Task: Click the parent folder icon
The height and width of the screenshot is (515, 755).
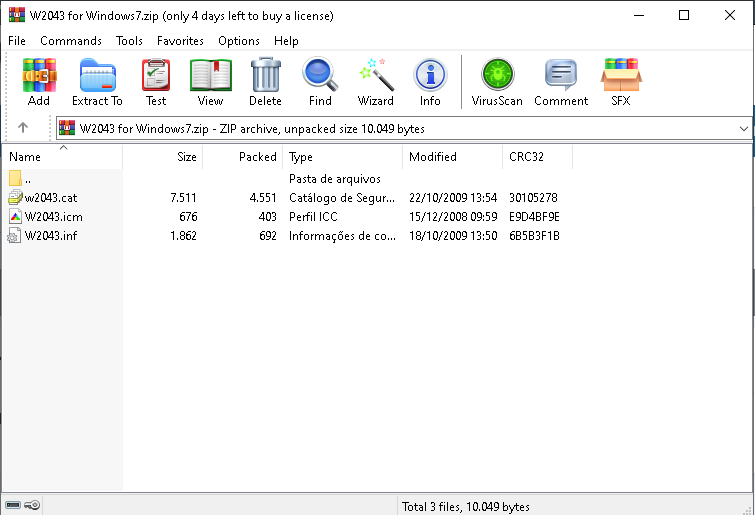Action: (15, 178)
